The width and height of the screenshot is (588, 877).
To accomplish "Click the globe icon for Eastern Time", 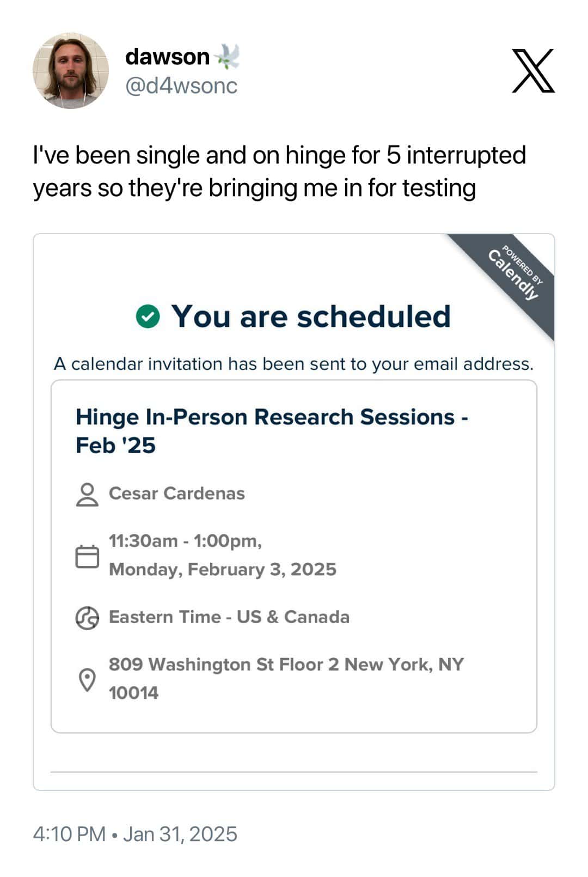I will [x=87, y=618].
